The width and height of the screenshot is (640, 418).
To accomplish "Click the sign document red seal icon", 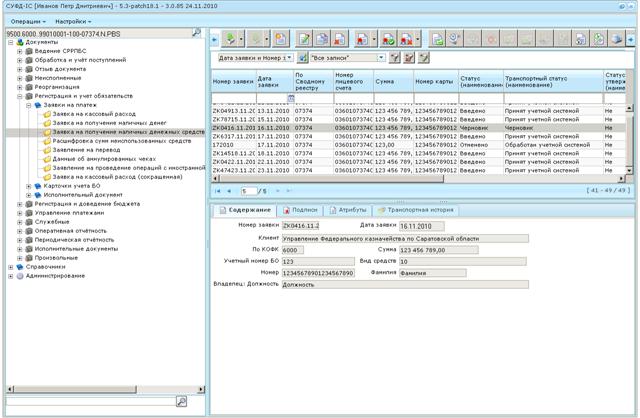I will coord(362,39).
